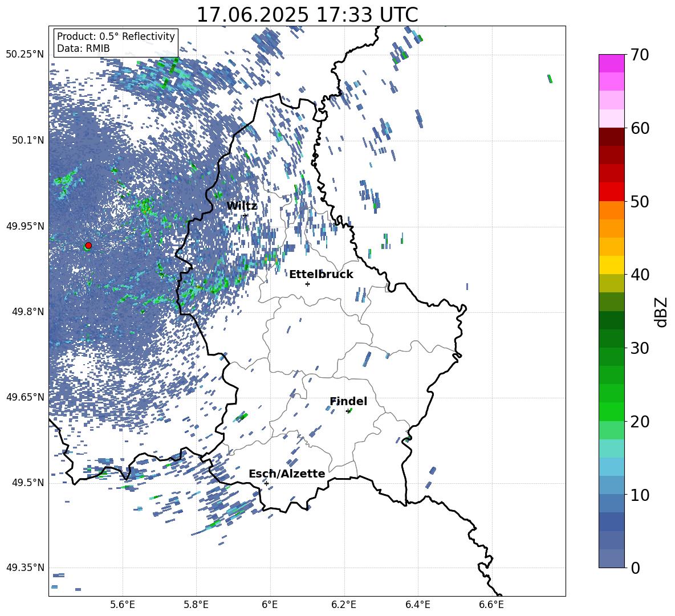This screenshot has width=675, height=616.
Task: Click the Product: 0.5° Reflectivity text
Action: pyautogui.click(x=116, y=36)
